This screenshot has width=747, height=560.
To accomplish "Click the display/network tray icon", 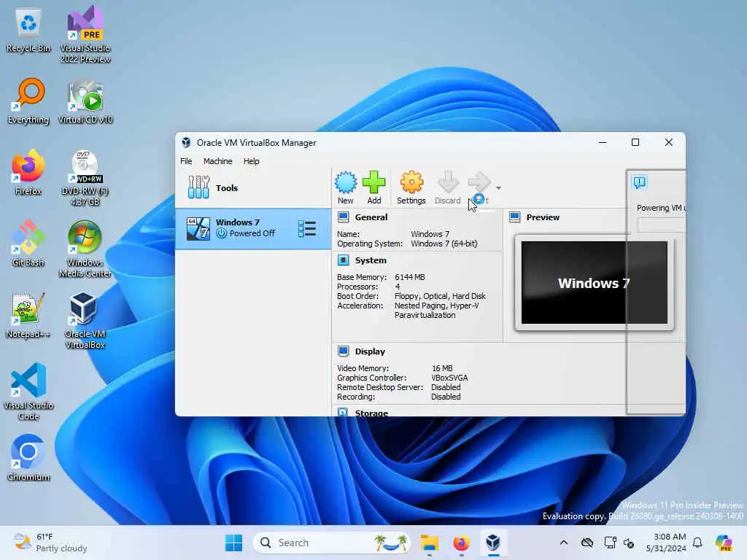I will click(610, 542).
